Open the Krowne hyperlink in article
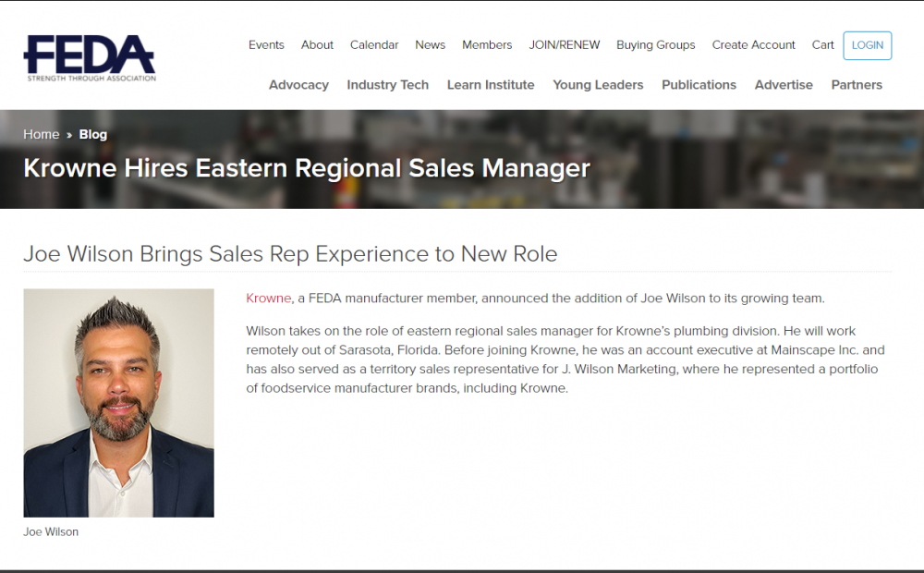Image resolution: width=924 pixels, height=573 pixels. point(269,299)
